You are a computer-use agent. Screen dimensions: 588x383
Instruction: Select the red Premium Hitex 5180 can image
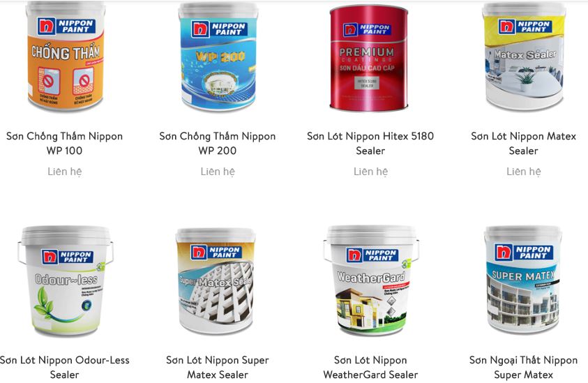pos(369,58)
